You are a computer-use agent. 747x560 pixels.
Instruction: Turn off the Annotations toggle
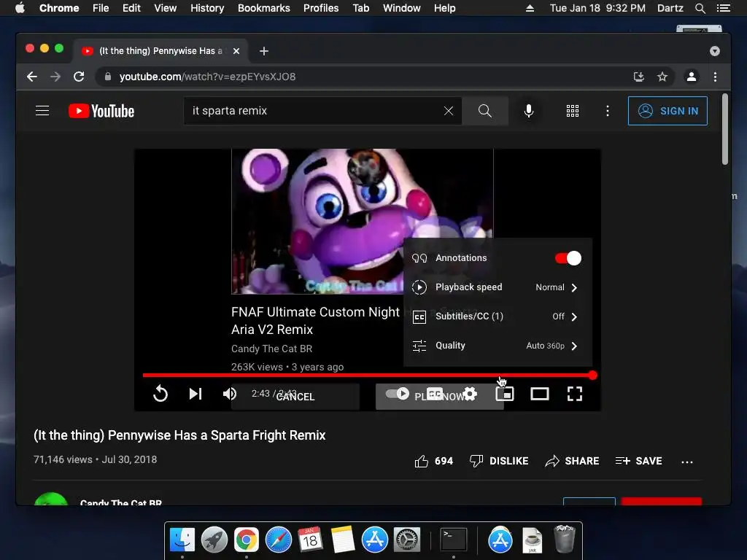(x=568, y=258)
